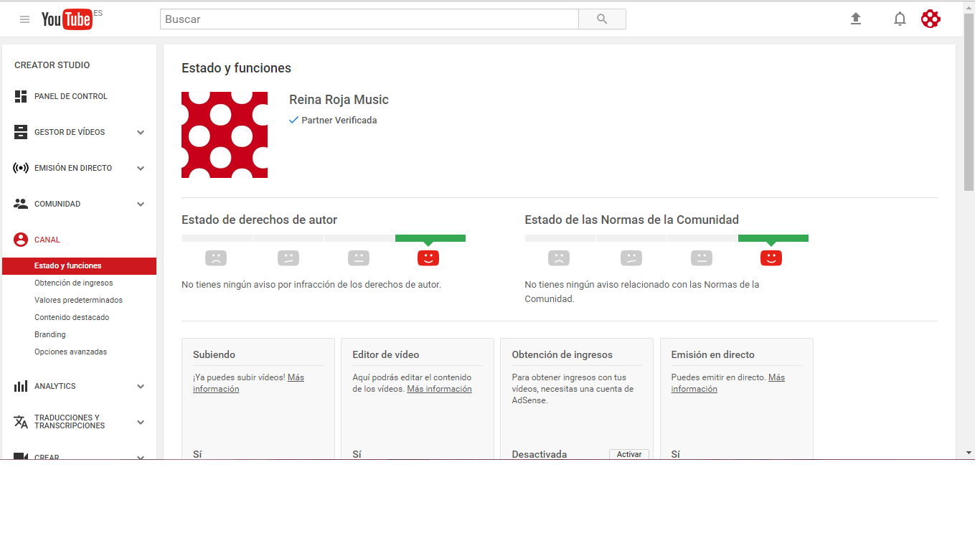The height and width of the screenshot is (551, 980).
Task: Click frowning face under Normas de la Comunidad
Action: coord(559,258)
